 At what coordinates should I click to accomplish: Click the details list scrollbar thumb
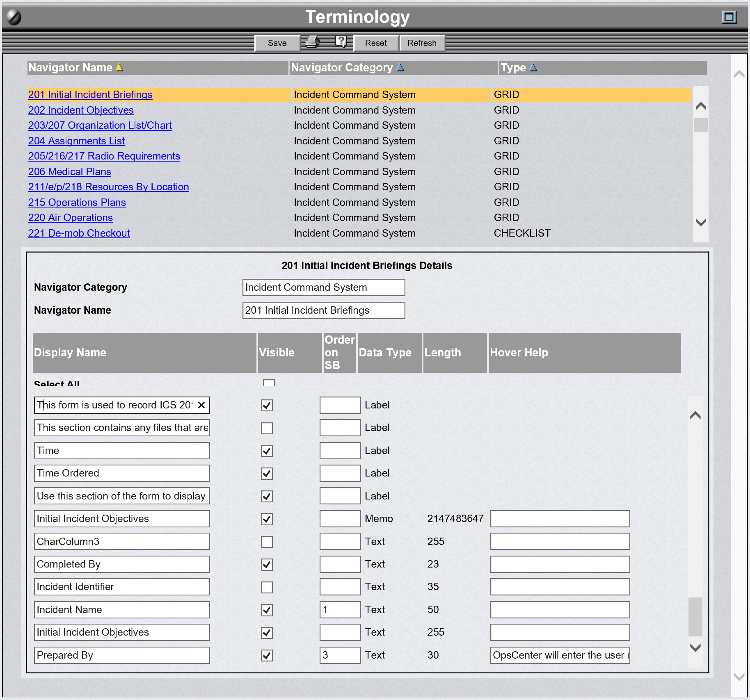point(695,616)
